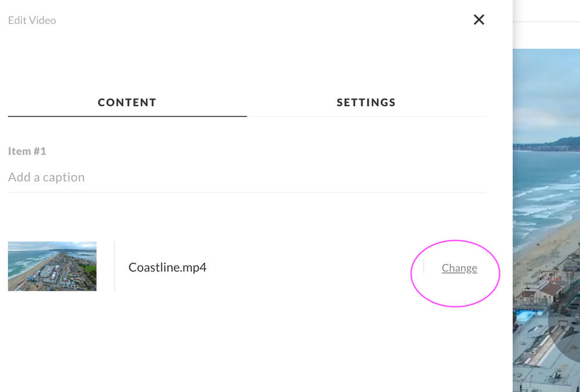Click the divider line beside the Coastline thumbnail
The image size is (580, 392).
point(115,266)
